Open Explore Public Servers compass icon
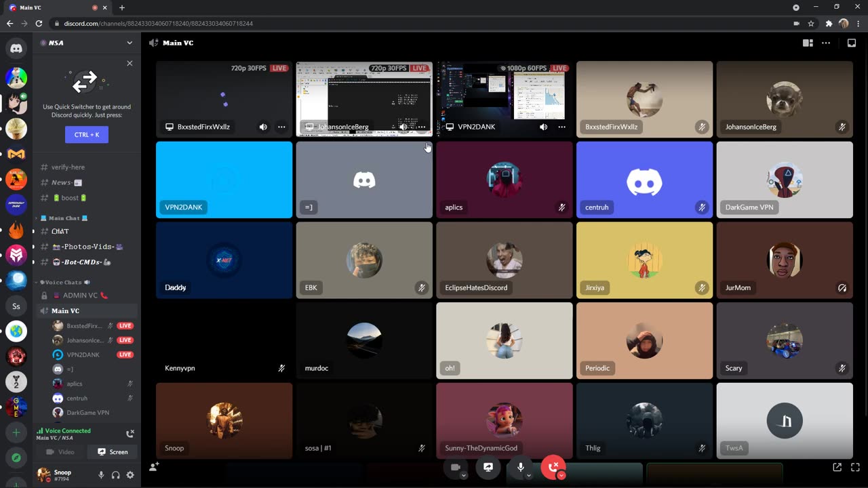The height and width of the screenshot is (488, 868). coord(16,458)
